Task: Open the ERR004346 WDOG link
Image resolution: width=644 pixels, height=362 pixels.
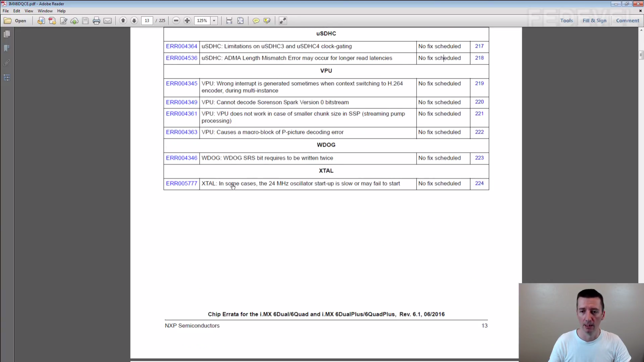Action: point(181,158)
